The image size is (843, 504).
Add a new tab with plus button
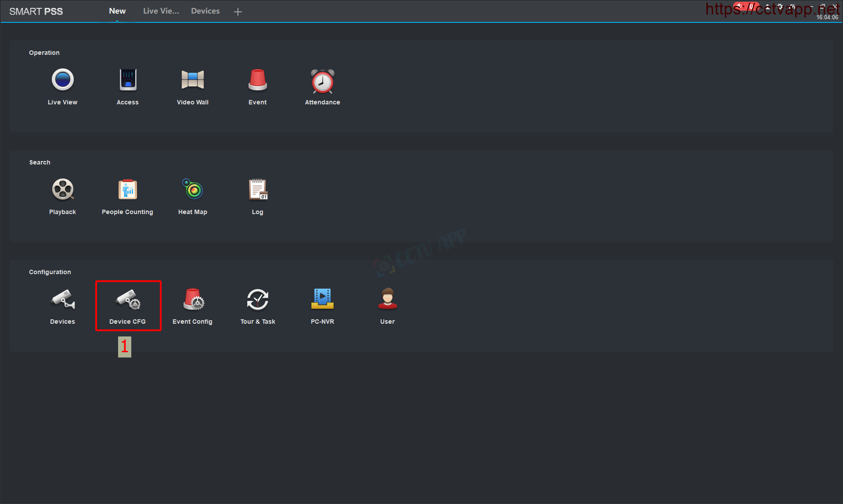pyautogui.click(x=238, y=12)
